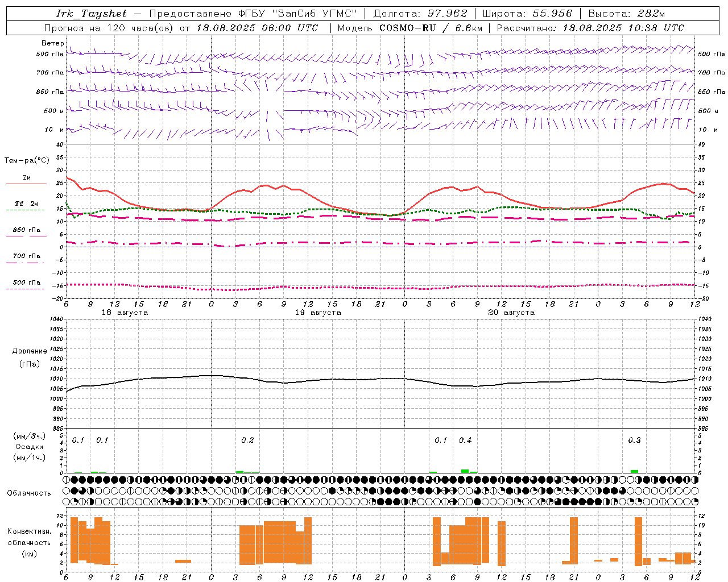This screenshot has height=582, width=728.
Task: Click the 700 гПа temperature legend entry with dash-dot line
Action: click(27, 256)
